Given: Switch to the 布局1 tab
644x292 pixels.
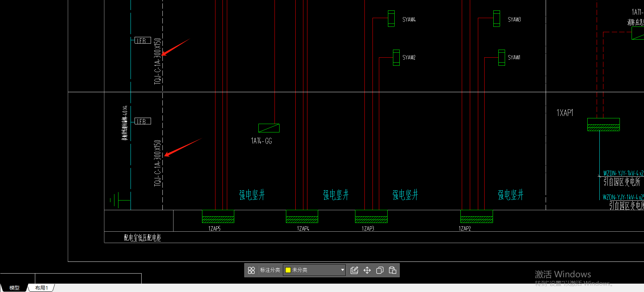Looking at the screenshot, I should click(42, 288).
